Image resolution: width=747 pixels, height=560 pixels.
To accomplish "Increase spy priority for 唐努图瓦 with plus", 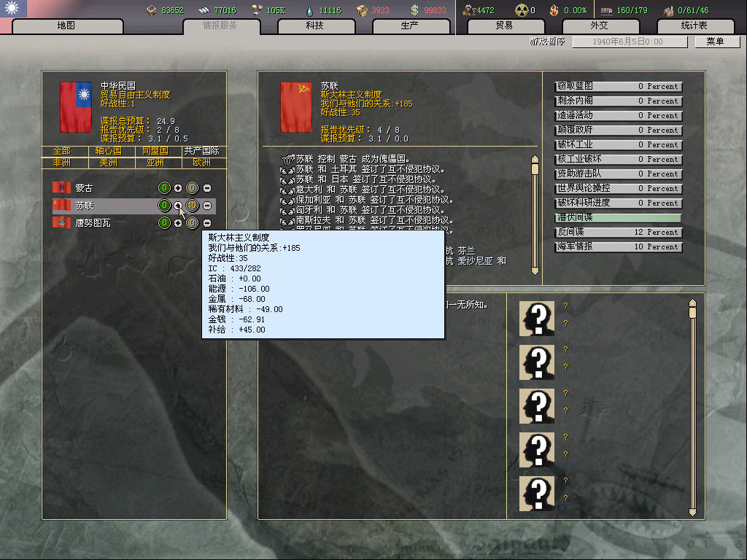I will pos(178,223).
